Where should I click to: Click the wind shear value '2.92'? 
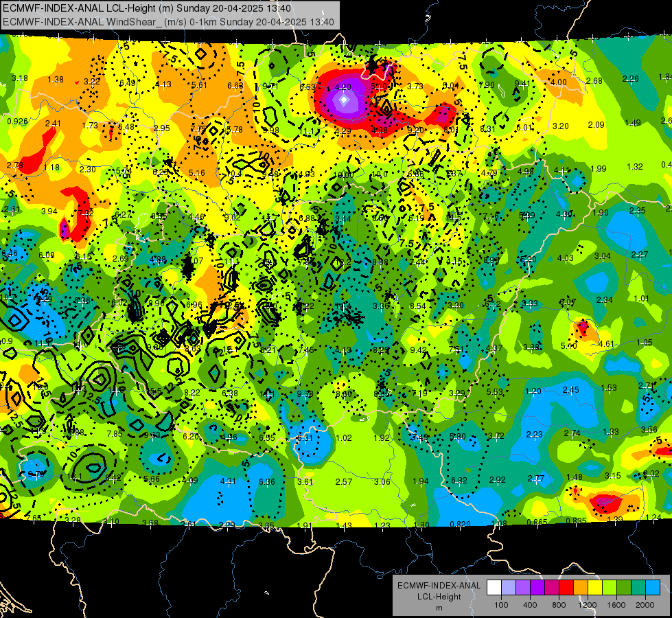[498, 480]
